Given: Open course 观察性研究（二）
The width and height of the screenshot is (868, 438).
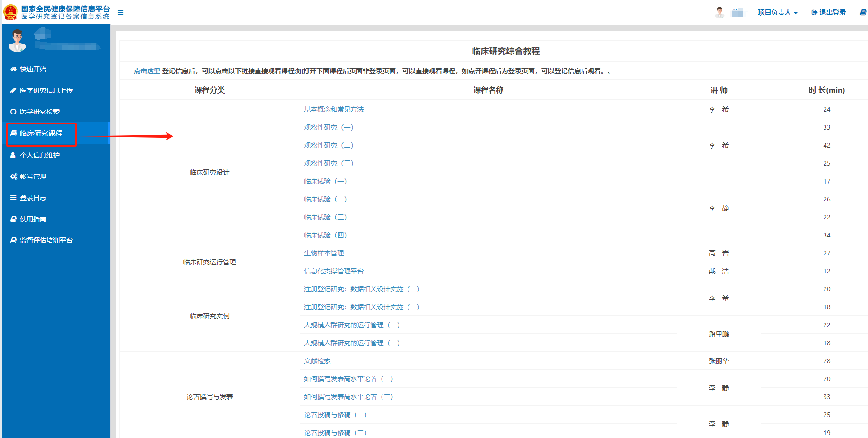Looking at the screenshot, I should 329,145.
